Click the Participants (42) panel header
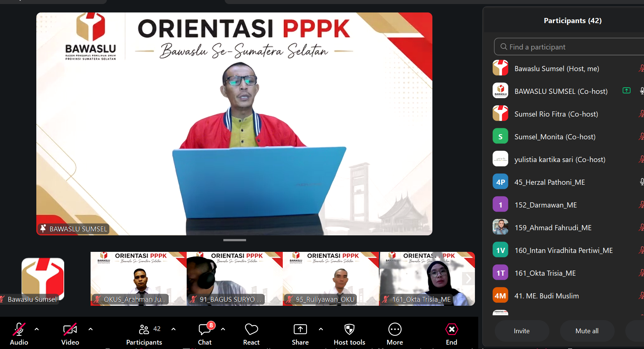Image resolution: width=644 pixels, height=349 pixels. coord(572,21)
